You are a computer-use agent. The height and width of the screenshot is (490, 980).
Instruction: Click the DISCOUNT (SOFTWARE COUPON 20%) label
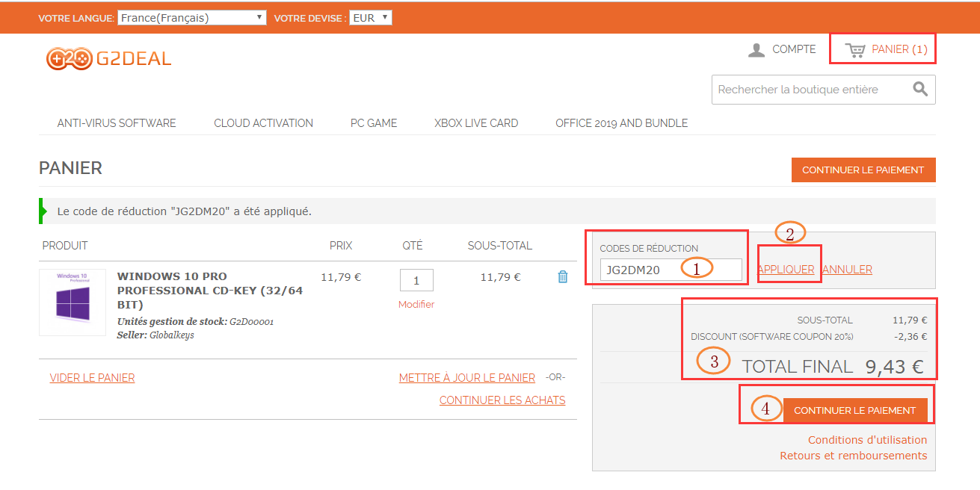(x=772, y=337)
